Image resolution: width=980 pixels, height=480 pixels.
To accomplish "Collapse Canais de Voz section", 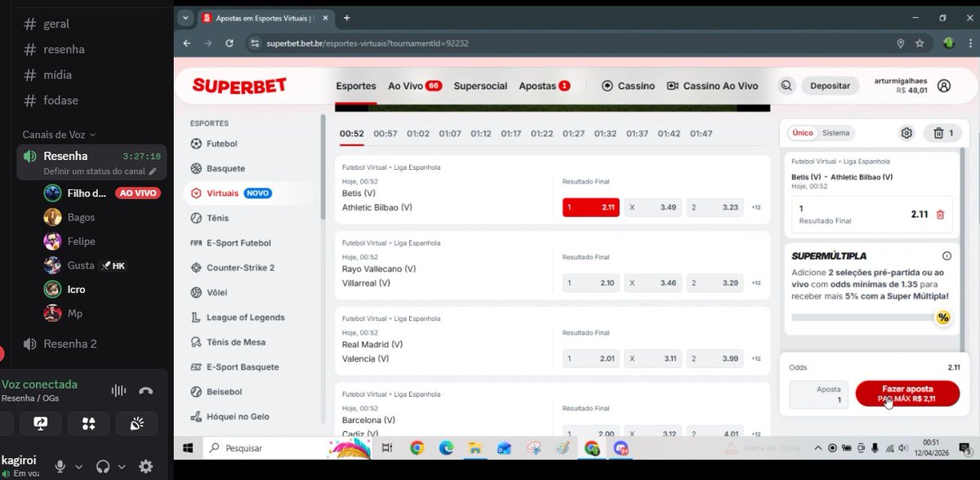I will [x=59, y=135].
